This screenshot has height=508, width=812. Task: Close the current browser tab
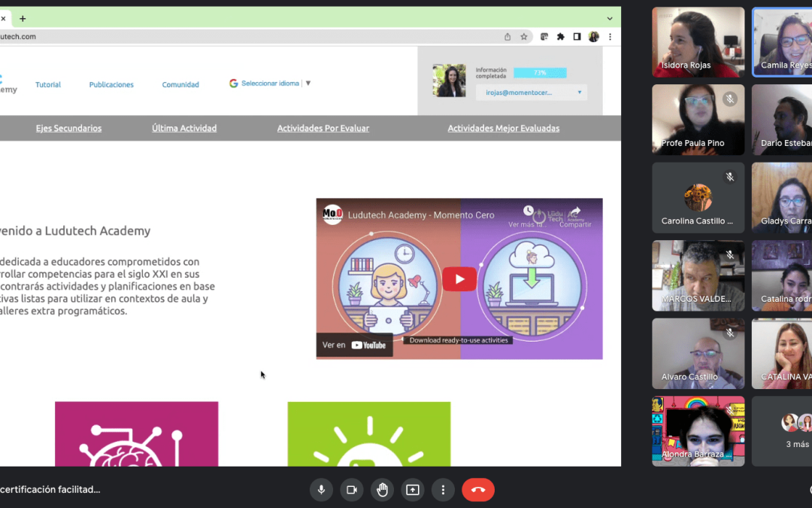[x=3, y=19]
